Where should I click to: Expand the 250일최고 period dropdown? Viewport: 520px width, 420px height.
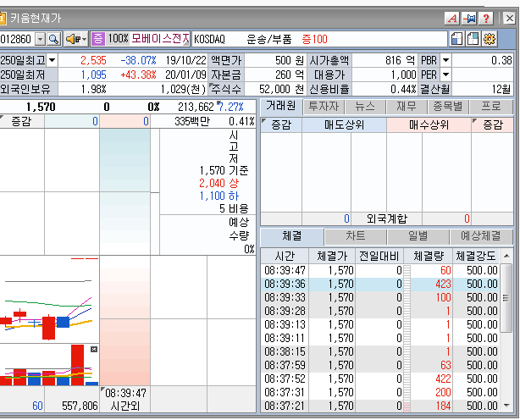52,61
